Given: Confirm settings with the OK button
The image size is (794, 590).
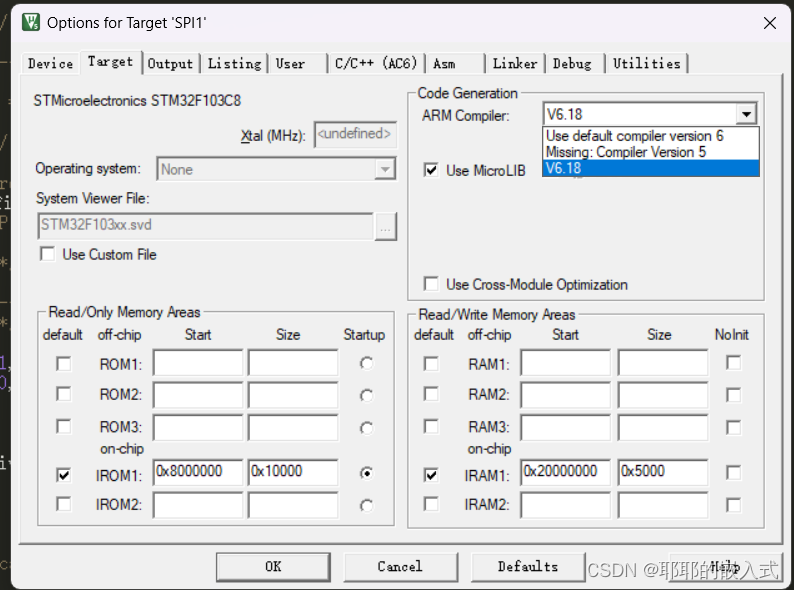Looking at the screenshot, I should pos(273,567).
